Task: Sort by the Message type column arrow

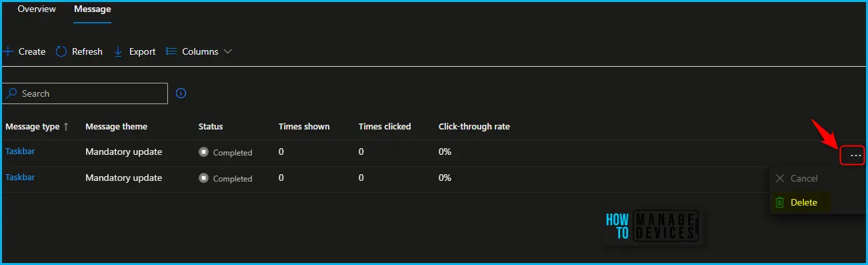Action: coord(66,126)
